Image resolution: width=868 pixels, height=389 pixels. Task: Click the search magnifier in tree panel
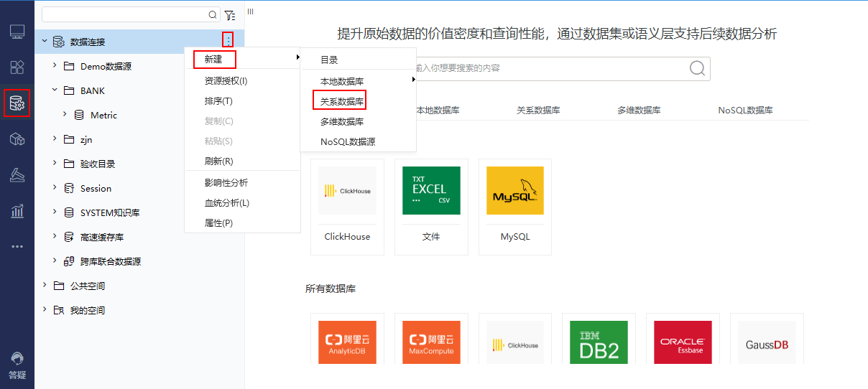pos(213,14)
